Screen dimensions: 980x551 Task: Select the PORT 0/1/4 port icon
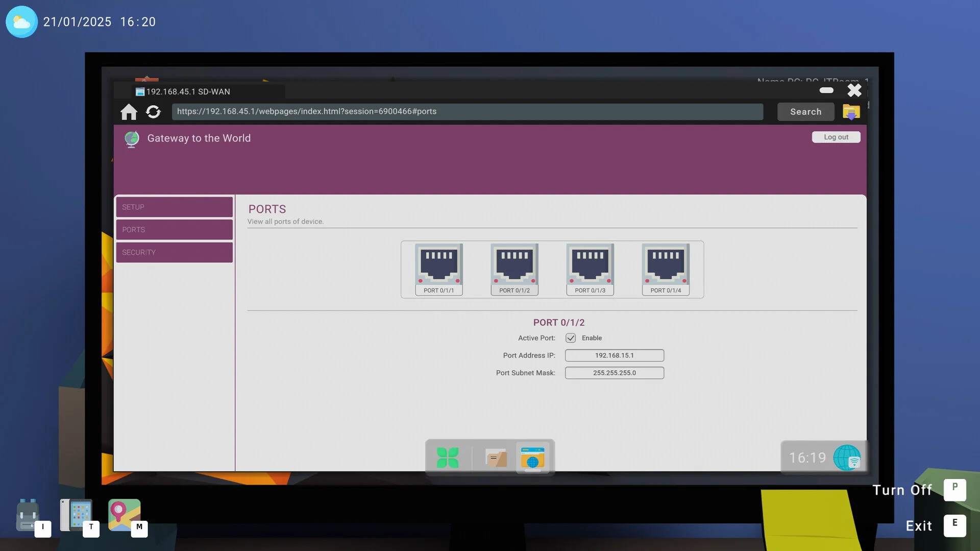(x=665, y=266)
